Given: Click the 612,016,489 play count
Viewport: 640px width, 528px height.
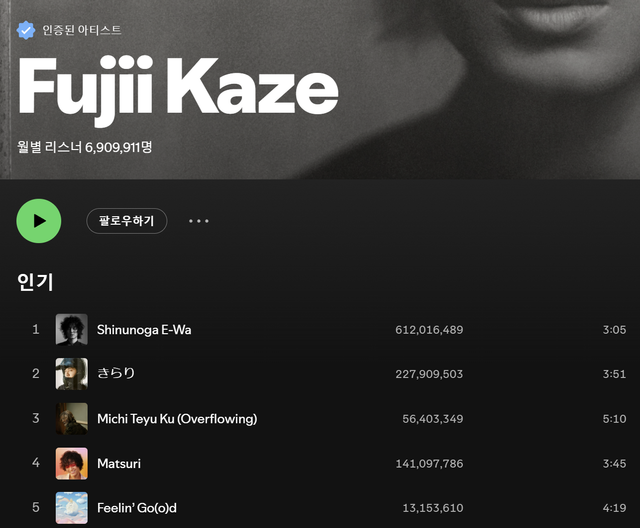Looking at the screenshot, I should coord(429,330).
